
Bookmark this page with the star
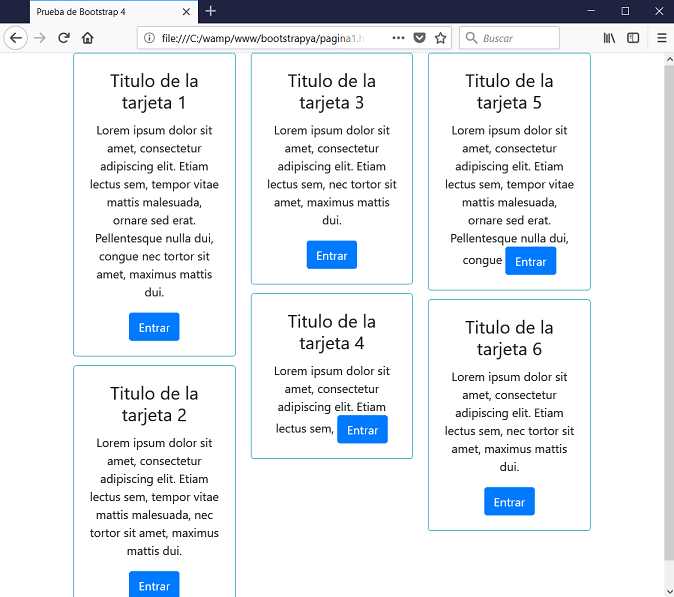[440, 38]
